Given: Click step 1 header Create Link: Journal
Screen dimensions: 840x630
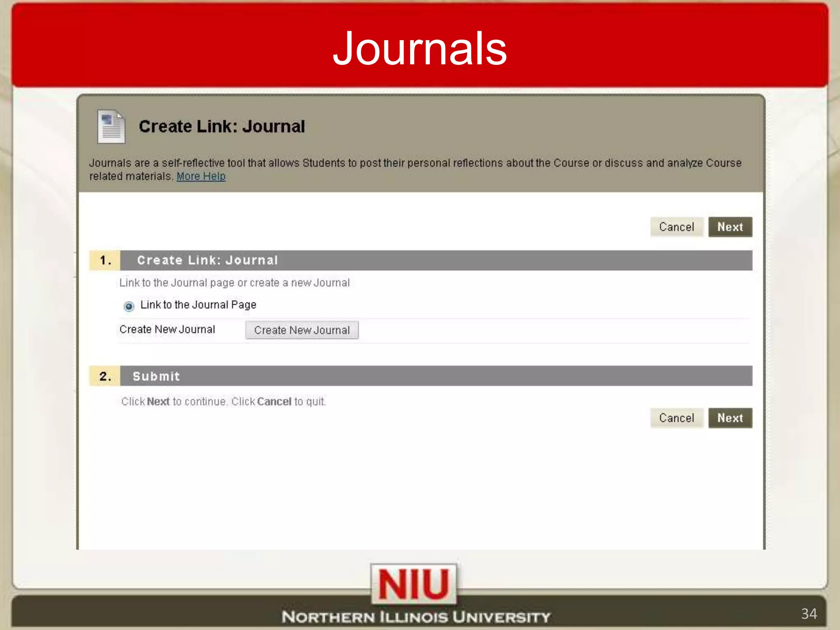Looking at the screenshot, I should [x=208, y=260].
